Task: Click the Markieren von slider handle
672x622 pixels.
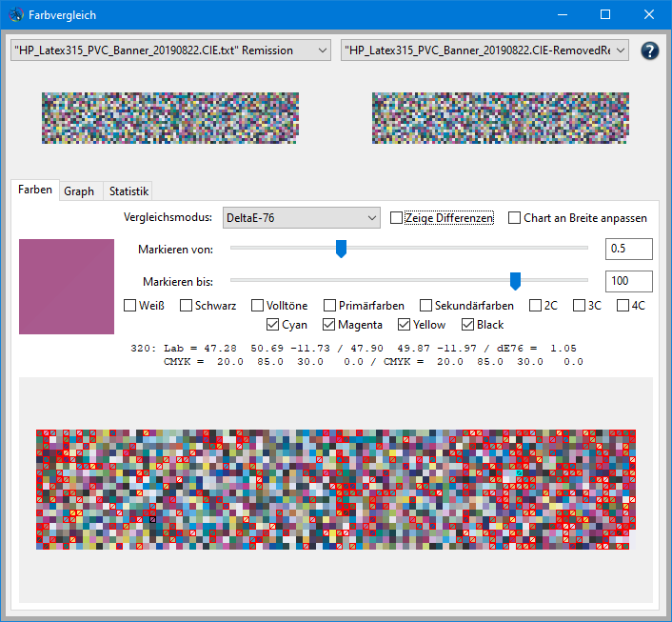Action: [x=341, y=249]
